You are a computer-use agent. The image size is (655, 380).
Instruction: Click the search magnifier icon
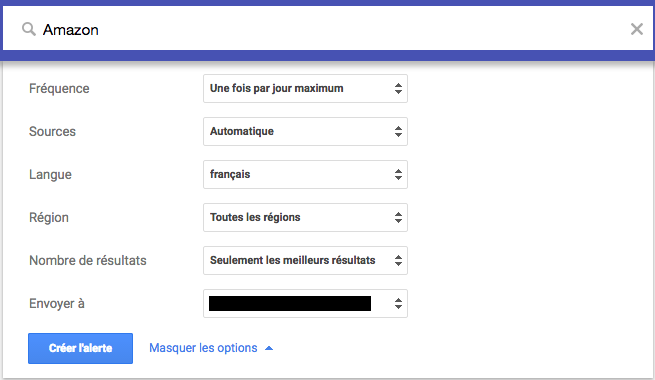28,29
